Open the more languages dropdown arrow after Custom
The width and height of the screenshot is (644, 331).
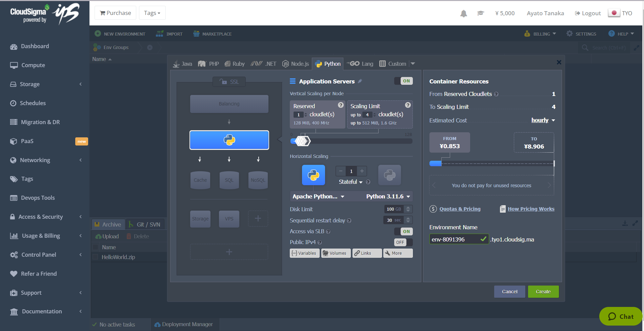point(413,64)
